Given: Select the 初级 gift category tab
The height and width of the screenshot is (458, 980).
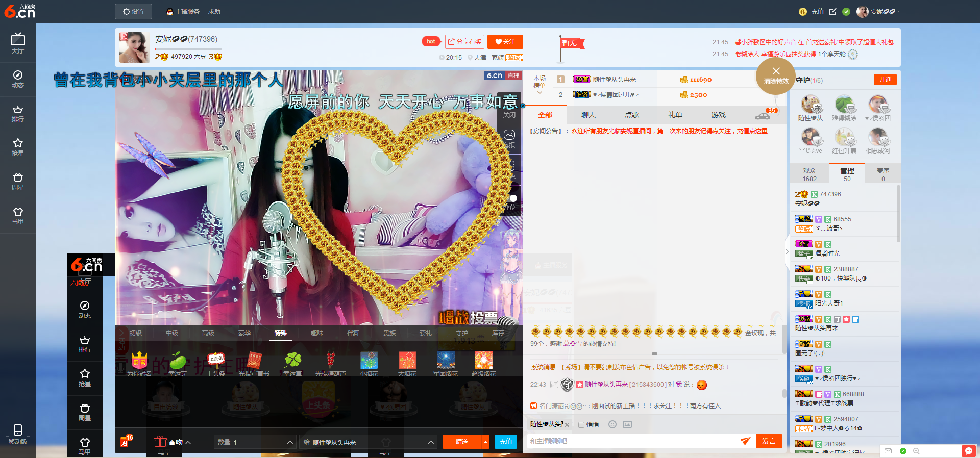Looking at the screenshot, I should (x=135, y=333).
